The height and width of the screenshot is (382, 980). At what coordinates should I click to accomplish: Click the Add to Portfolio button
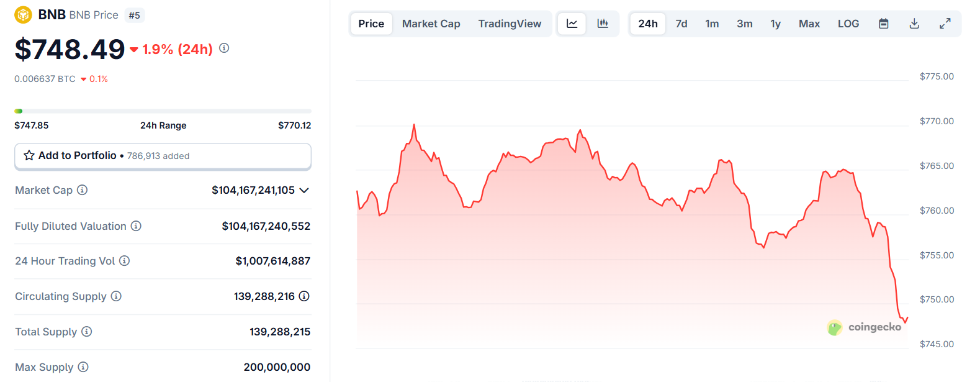[x=163, y=156]
